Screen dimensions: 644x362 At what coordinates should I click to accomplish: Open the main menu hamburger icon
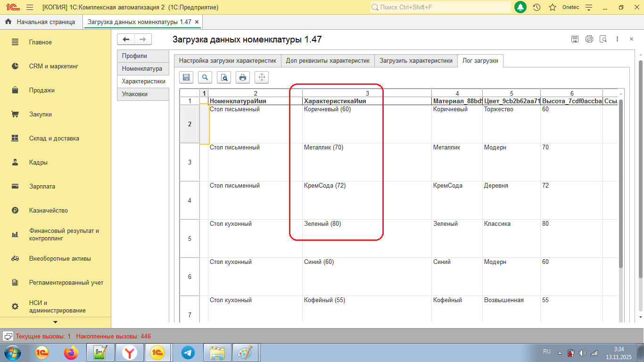click(30, 8)
